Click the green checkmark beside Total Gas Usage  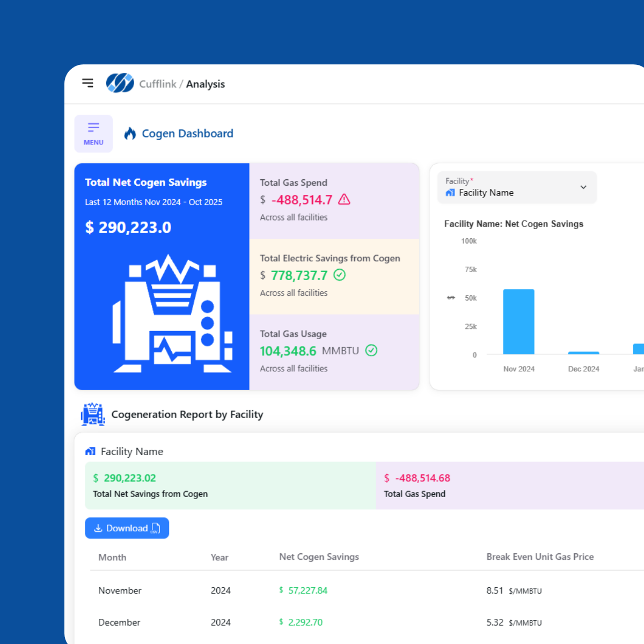click(371, 350)
